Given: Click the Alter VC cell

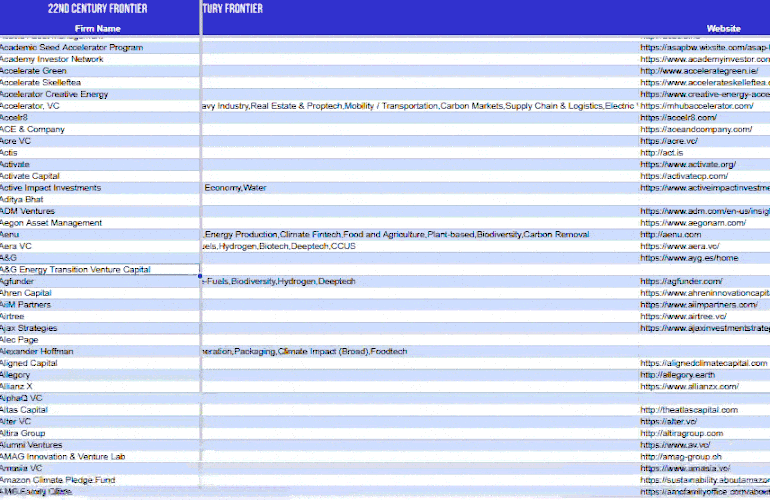Looking at the screenshot, I should pos(100,422).
